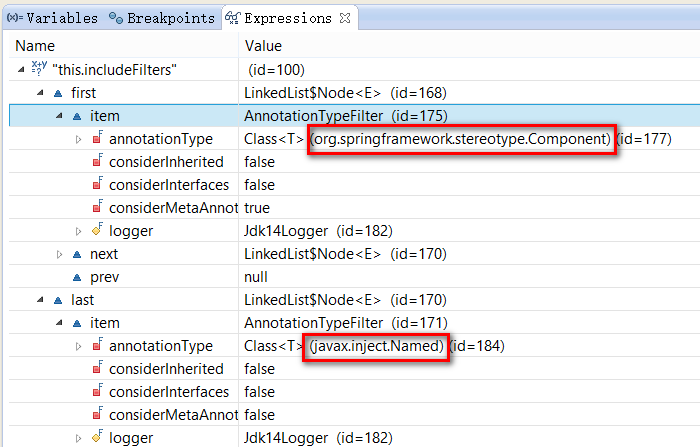This screenshot has height=447, width=700.
Task: Click the blue triangle icon beside "first"
Action: click(59, 93)
